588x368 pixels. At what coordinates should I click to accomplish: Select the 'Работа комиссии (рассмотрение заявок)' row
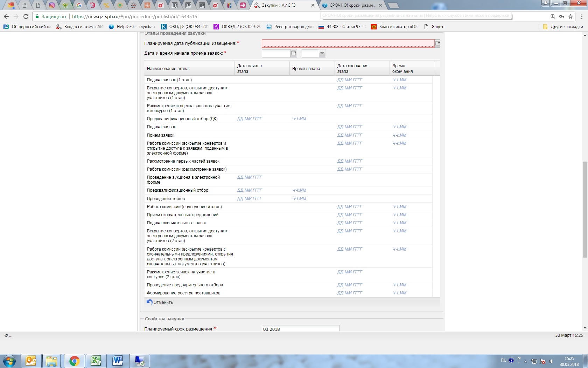tap(288, 169)
